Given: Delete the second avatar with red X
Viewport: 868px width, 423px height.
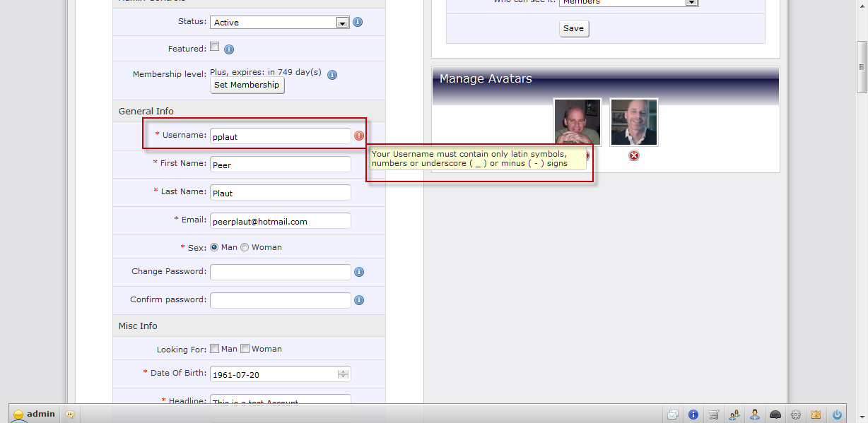Looking at the screenshot, I should click(634, 155).
